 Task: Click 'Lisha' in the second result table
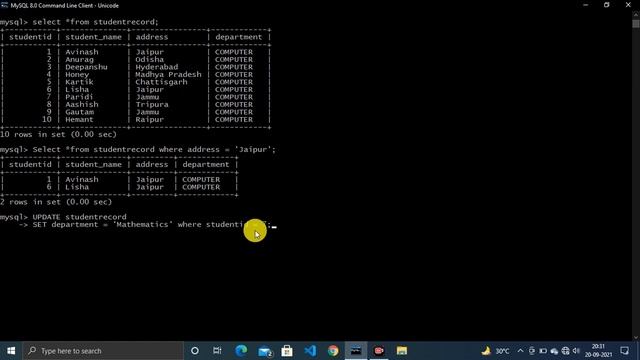point(77,187)
